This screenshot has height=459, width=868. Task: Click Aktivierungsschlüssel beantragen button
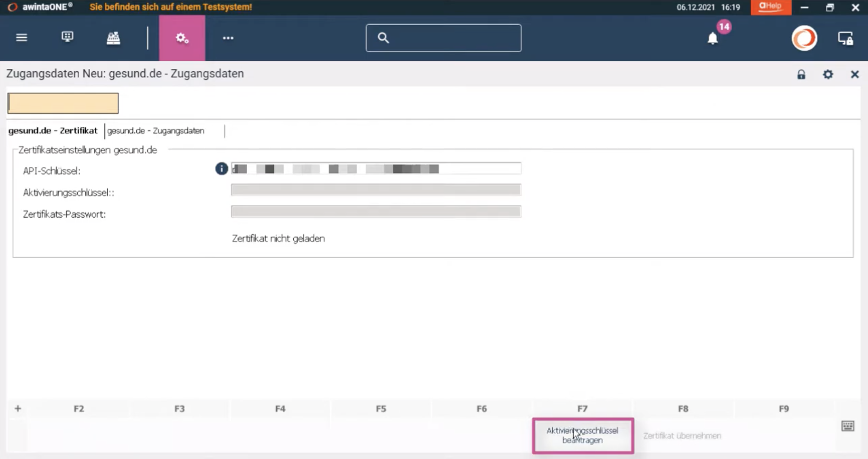583,435
